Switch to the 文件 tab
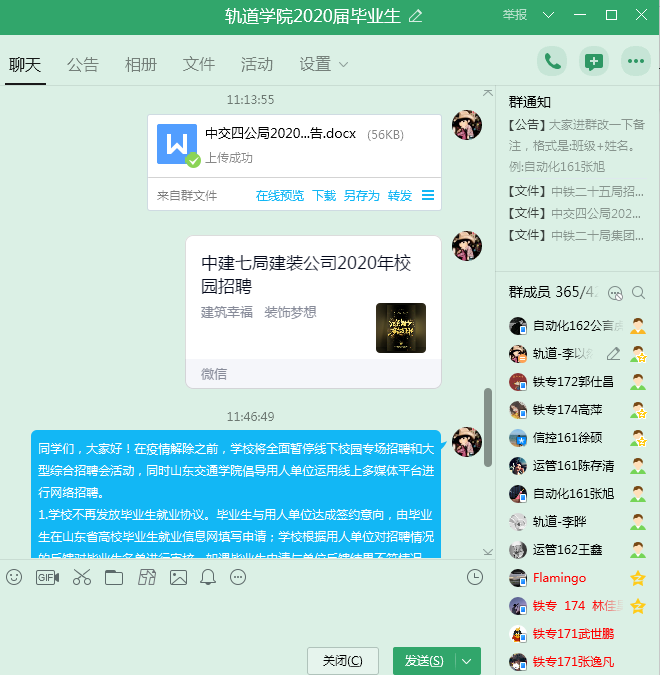 (x=199, y=64)
